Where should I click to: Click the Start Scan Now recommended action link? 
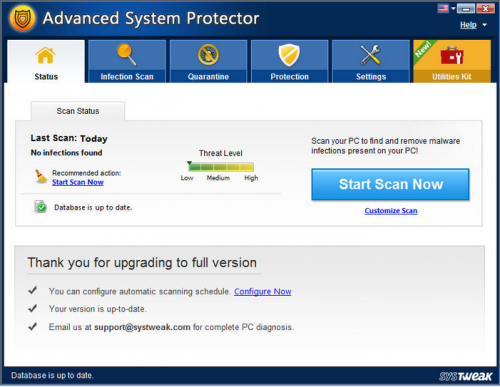pyautogui.click(x=78, y=182)
